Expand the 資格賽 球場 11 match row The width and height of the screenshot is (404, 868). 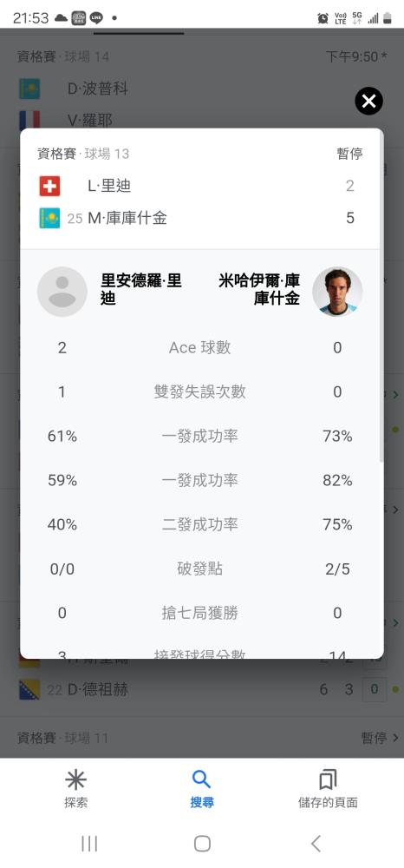coord(202,737)
